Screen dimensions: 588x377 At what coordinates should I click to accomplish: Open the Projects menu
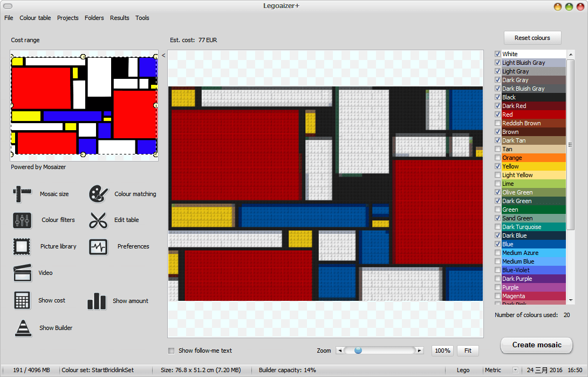(x=68, y=18)
